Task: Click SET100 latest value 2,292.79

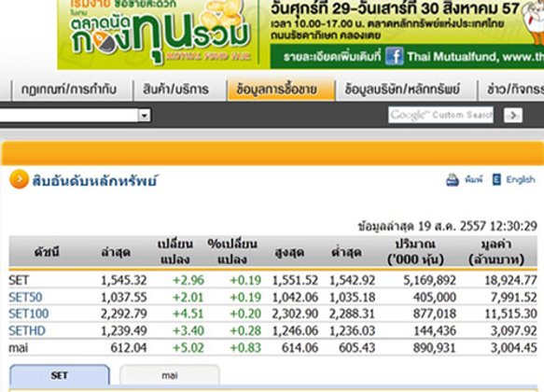Action: click(x=123, y=314)
